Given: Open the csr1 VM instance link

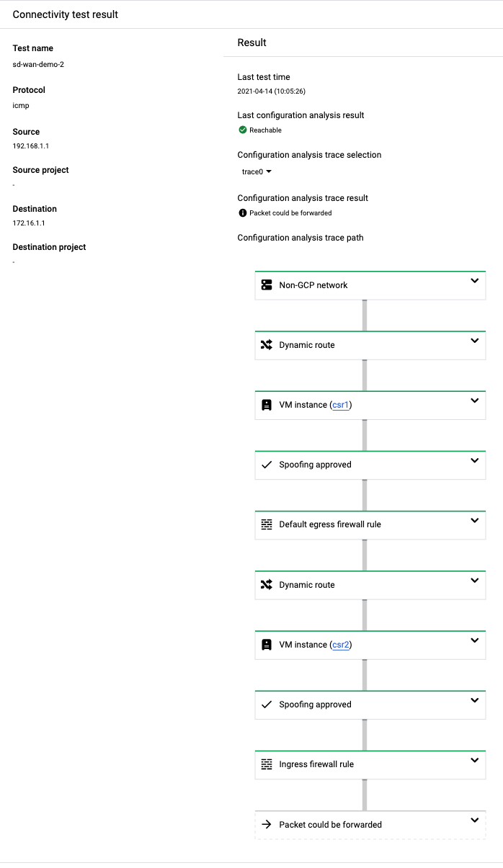Looking at the screenshot, I should [340, 405].
